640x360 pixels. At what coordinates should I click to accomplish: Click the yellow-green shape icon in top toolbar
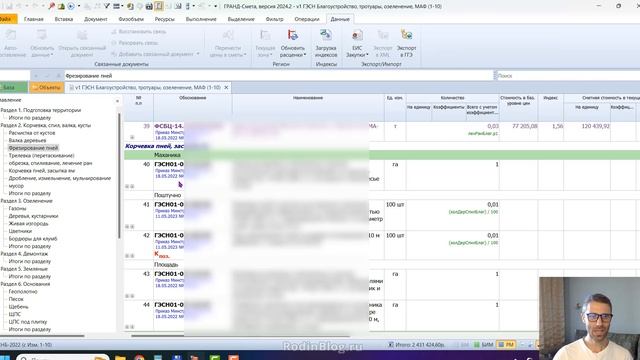coord(61,6)
